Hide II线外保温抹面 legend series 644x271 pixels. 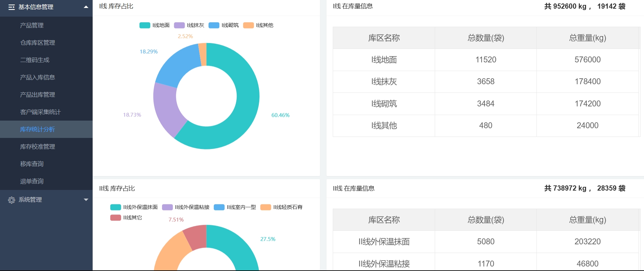tap(116, 207)
